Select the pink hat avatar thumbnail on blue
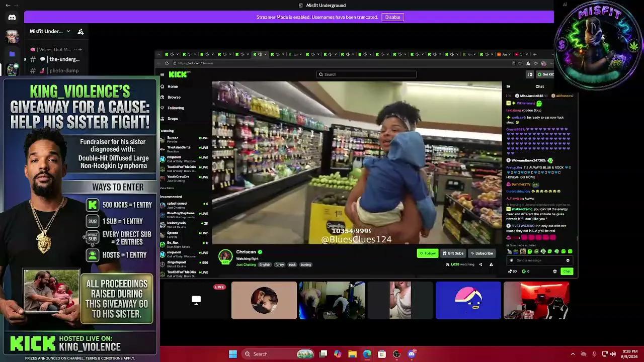Viewport: 644px width, 362px height. pos(468,300)
